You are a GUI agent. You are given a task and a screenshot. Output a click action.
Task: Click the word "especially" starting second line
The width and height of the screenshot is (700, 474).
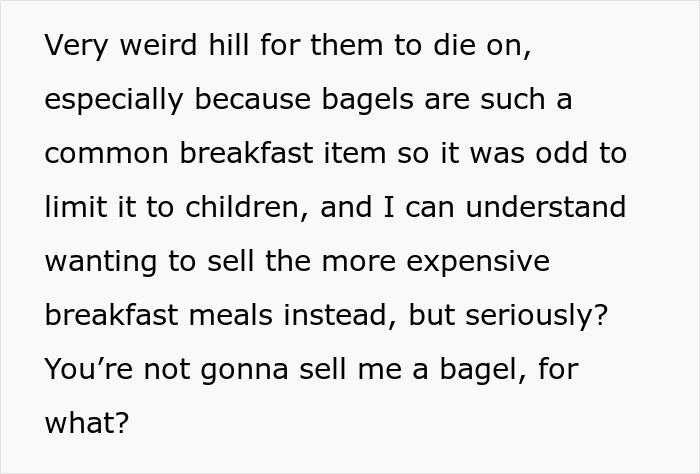(114, 100)
